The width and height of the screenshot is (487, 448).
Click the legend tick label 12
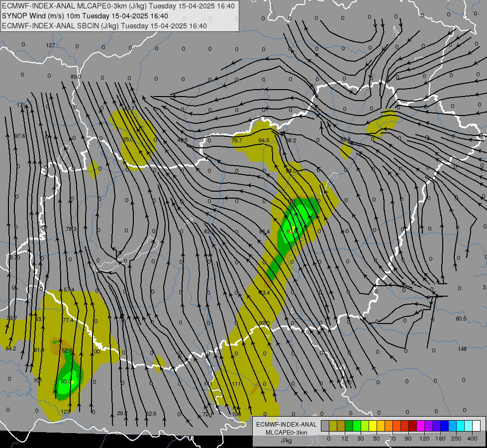coord(344,439)
